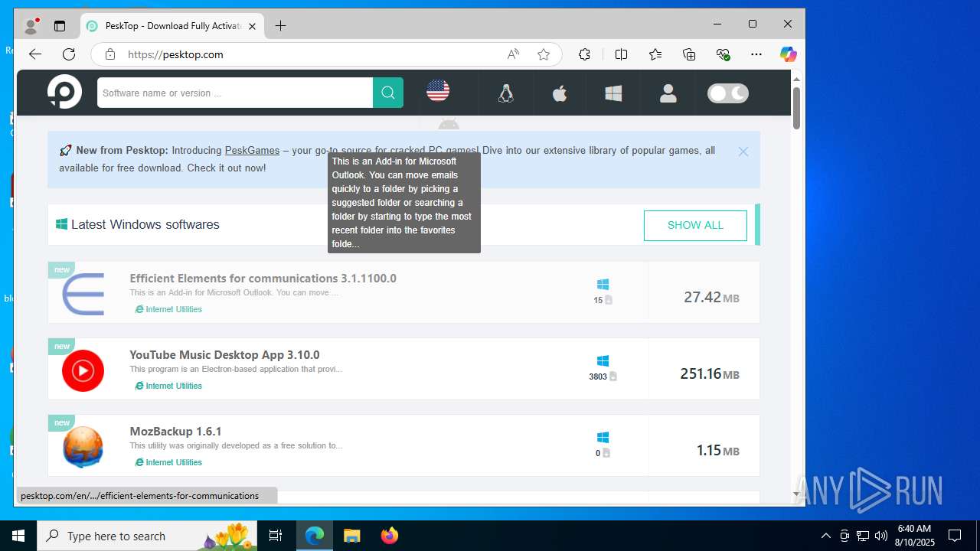Go back in the browser
Image resolution: width=980 pixels, height=551 pixels.
[34, 54]
